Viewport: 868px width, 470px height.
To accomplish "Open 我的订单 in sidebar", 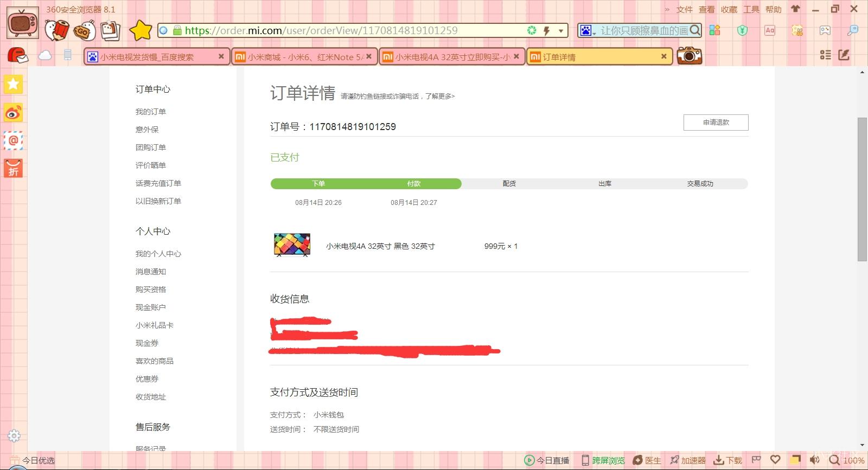I will point(151,112).
